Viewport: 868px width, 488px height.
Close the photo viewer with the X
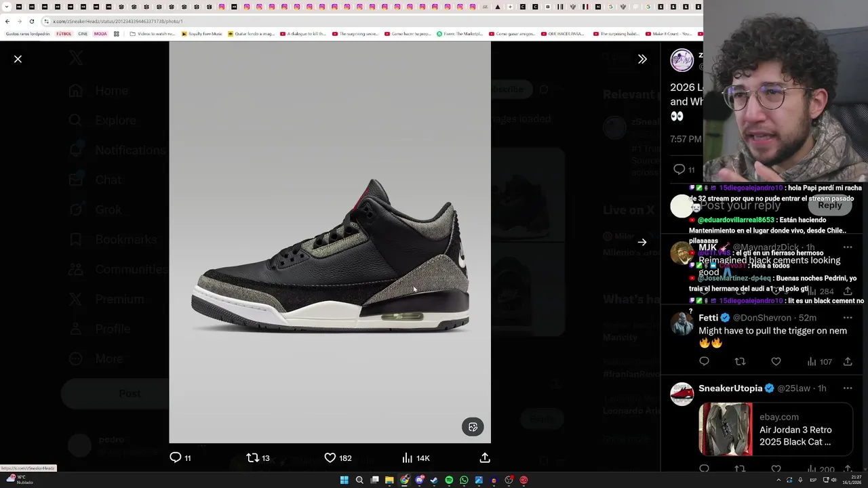point(18,59)
